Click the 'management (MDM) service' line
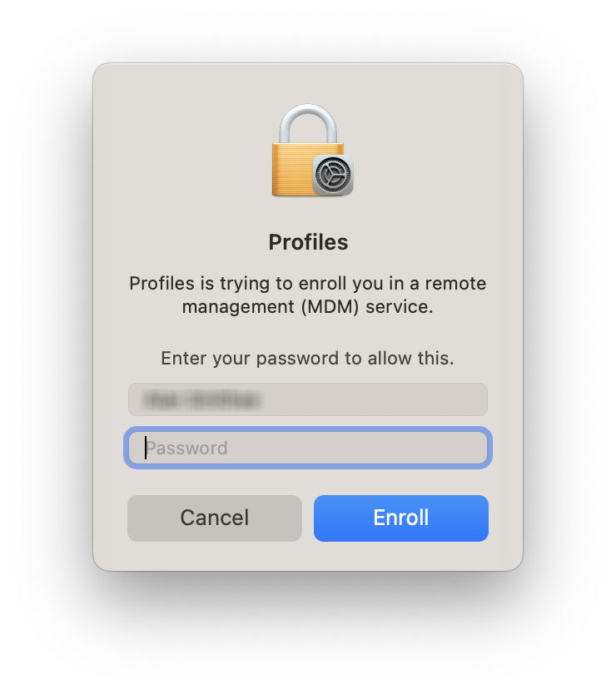Screen dimensions: 616x694 [x=308, y=306]
